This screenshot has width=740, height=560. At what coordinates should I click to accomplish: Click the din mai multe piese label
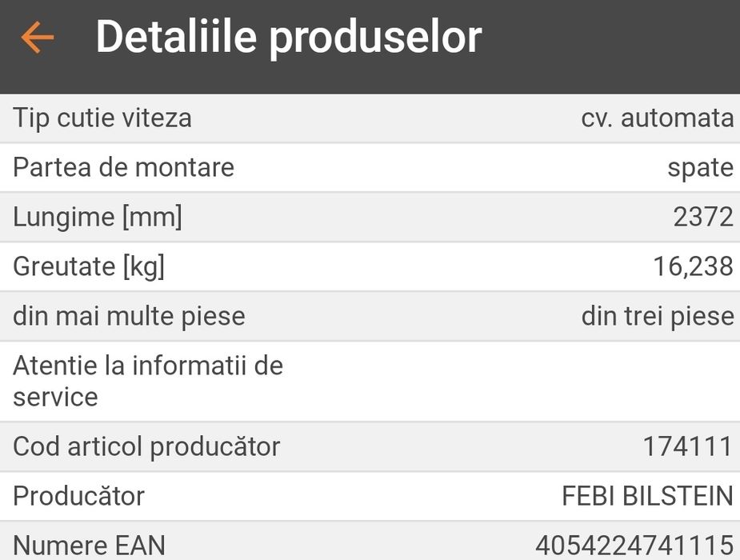(129, 316)
